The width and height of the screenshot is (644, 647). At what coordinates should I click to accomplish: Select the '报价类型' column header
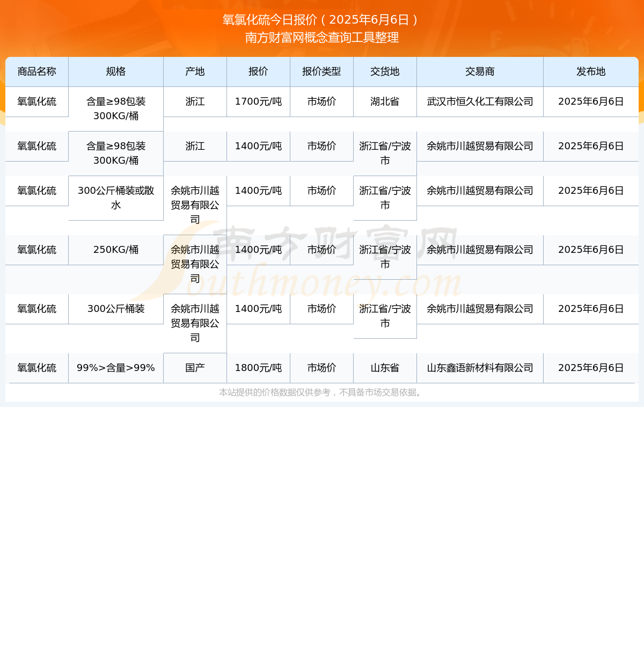coord(321,71)
